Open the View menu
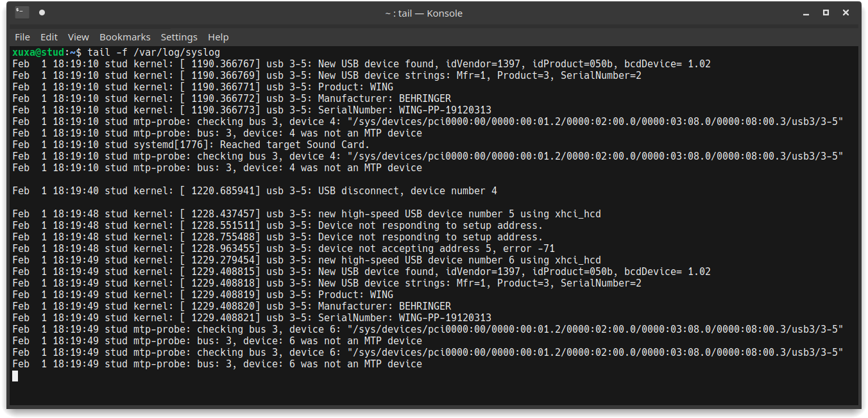 pos(78,37)
